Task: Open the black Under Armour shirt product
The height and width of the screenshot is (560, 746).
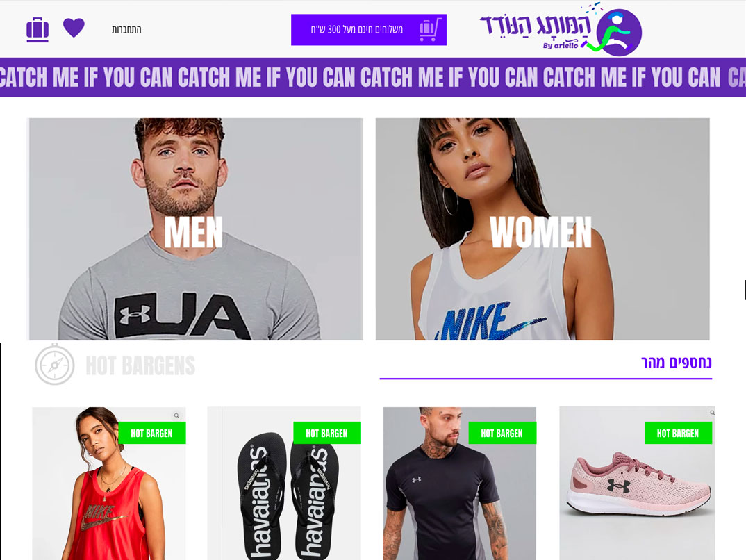Action: (460, 484)
